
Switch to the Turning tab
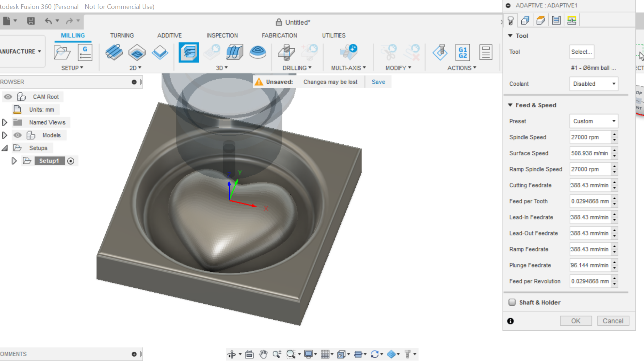(x=122, y=36)
